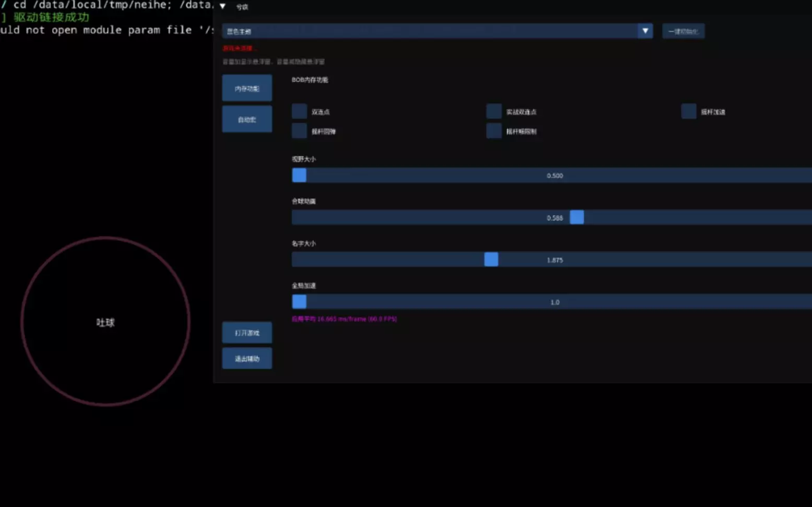Click the 一键初始化 button
The image size is (812, 507).
pos(683,31)
